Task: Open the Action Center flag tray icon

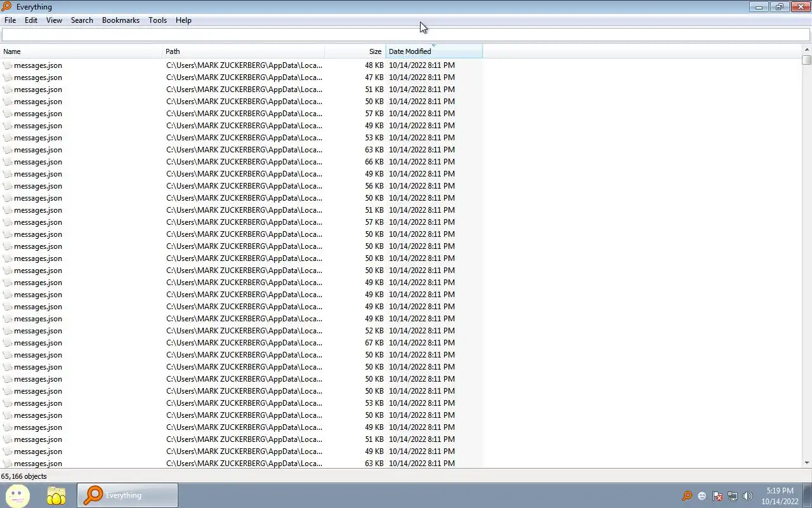Action: click(717, 496)
